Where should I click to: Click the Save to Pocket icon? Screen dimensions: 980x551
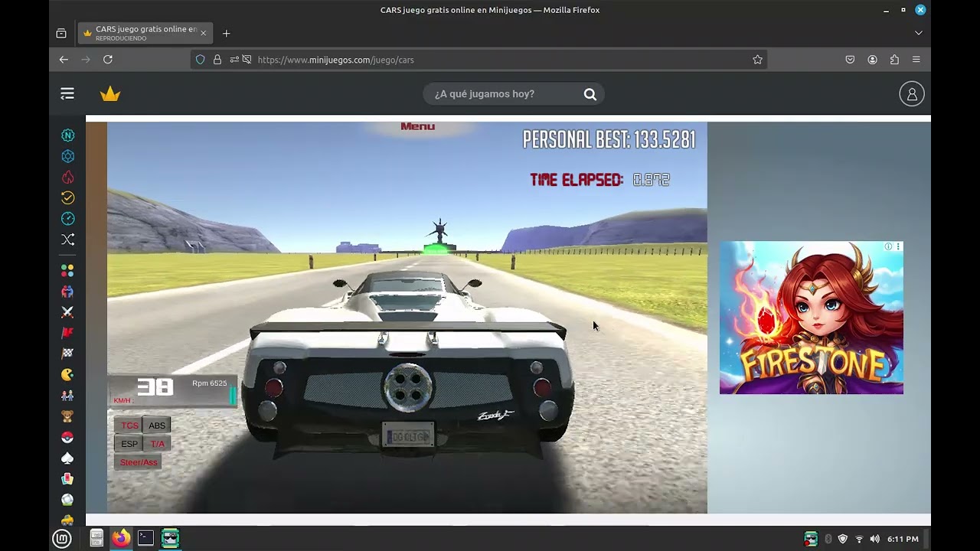850,60
